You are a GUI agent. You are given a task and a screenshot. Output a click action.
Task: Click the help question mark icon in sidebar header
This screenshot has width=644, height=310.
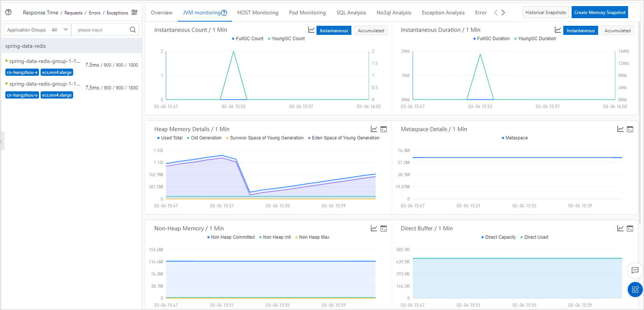(8, 12)
